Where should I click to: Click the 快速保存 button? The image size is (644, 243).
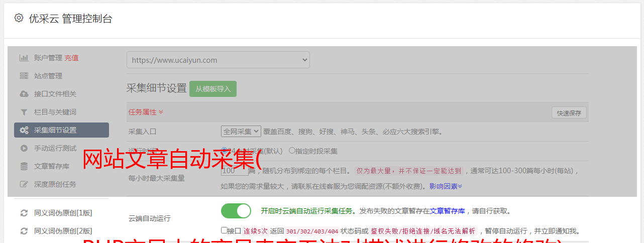(x=569, y=113)
